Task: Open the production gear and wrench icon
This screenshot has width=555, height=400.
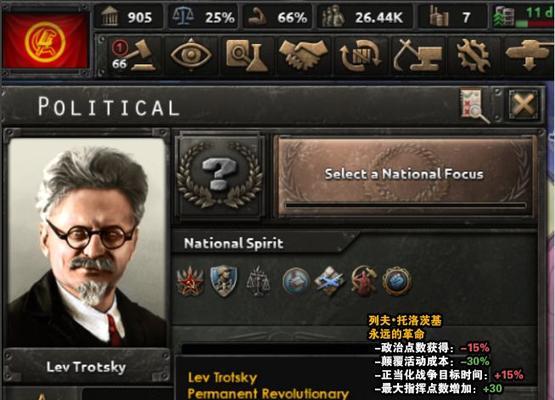Action: pos(473,56)
